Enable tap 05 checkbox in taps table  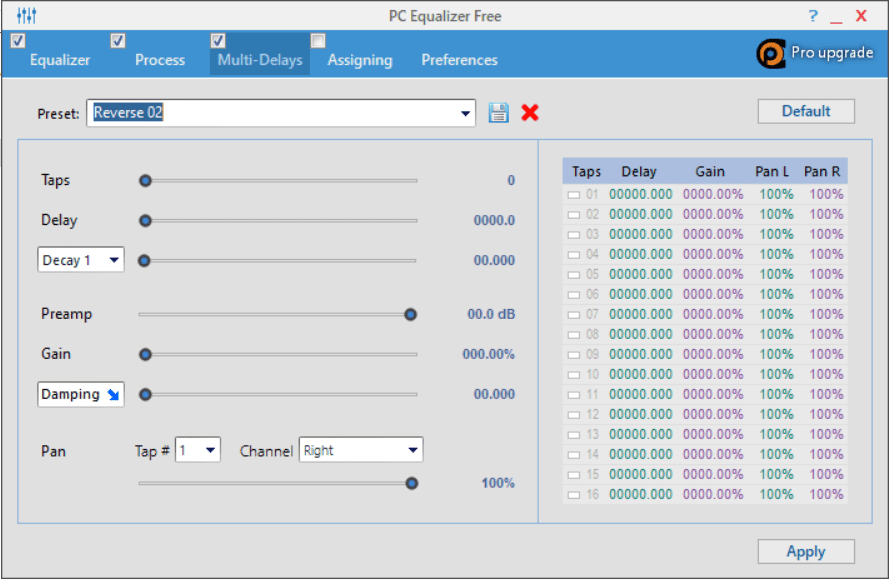[x=574, y=275]
